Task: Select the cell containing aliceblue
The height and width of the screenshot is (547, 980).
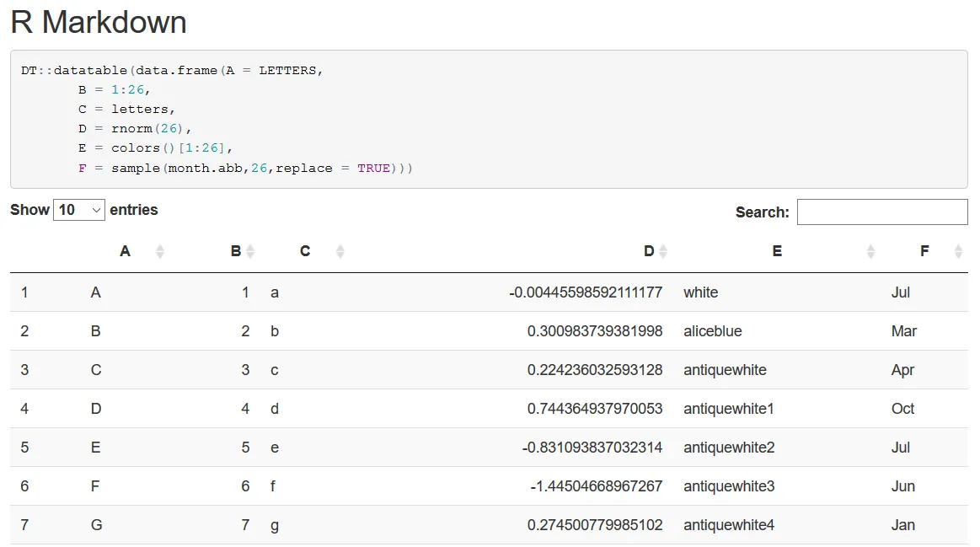Action: coord(713,331)
